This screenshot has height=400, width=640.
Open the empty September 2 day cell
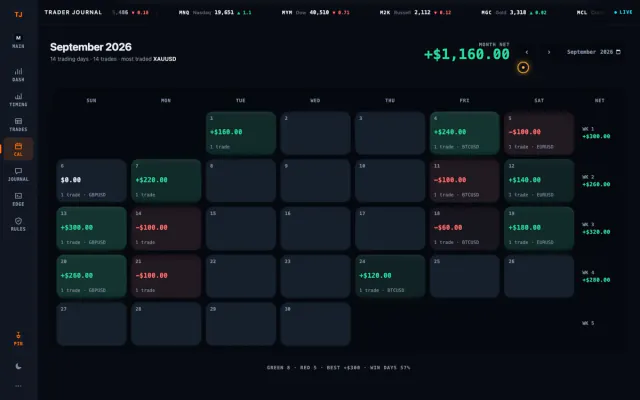[316, 133]
